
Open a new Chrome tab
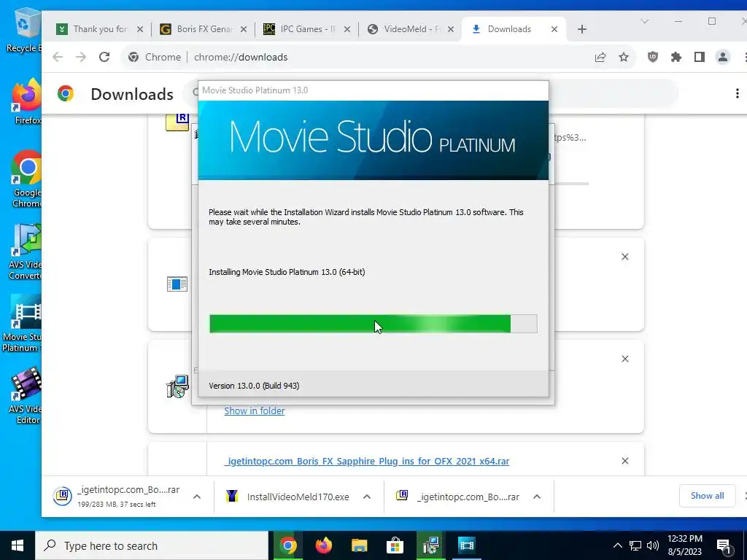click(x=581, y=29)
